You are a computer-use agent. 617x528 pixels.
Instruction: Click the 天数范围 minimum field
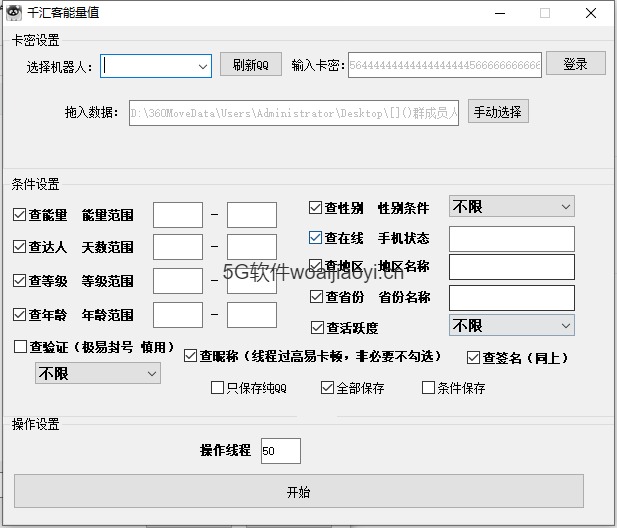point(178,247)
